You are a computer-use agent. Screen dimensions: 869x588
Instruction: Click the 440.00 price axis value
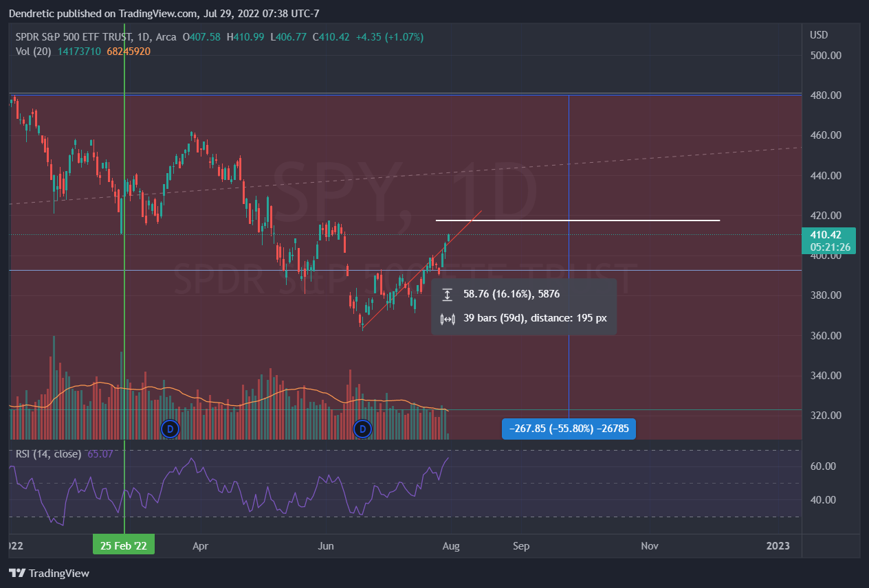pyautogui.click(x=826, y=176)
